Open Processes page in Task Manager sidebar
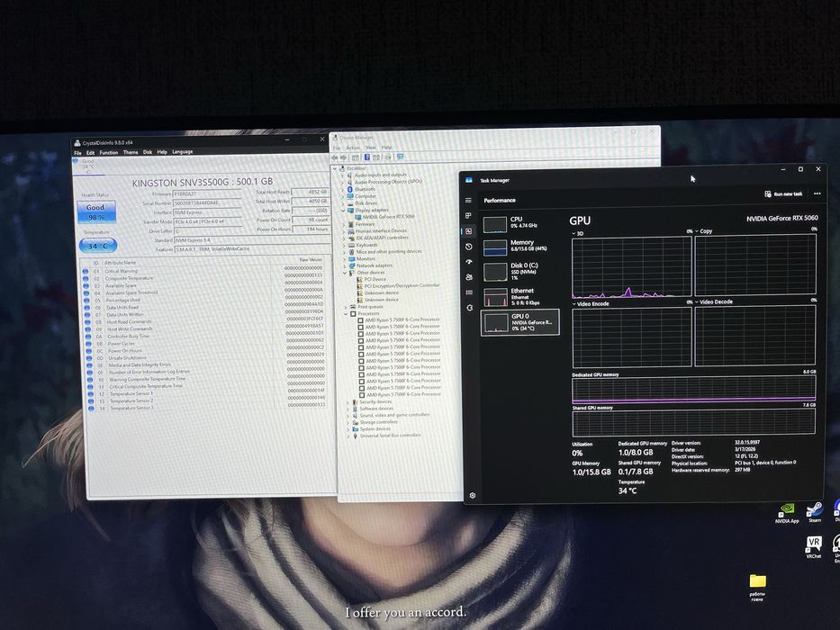 pyautogui.click(x=468, y=215)
